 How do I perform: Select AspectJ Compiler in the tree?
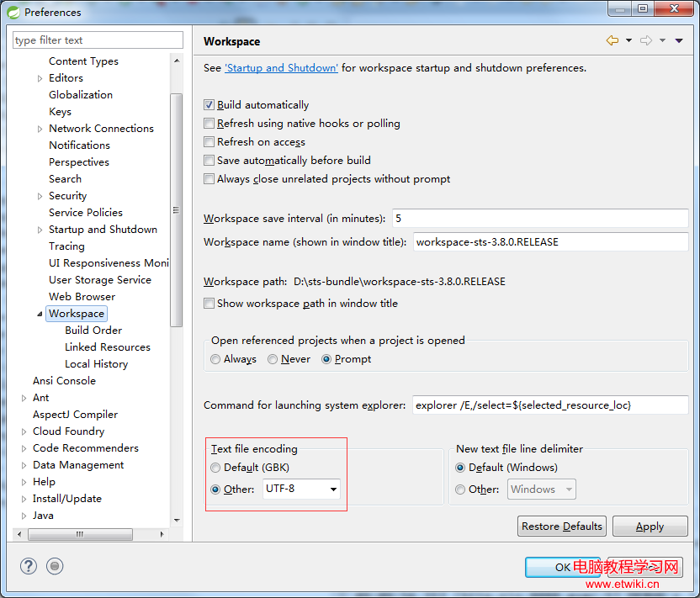[x=75, y=415]
